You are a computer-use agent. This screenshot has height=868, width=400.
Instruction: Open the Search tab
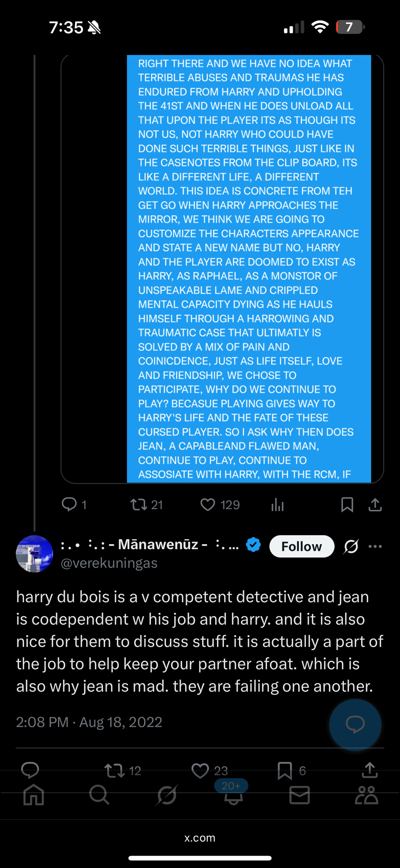pos(99,795)
